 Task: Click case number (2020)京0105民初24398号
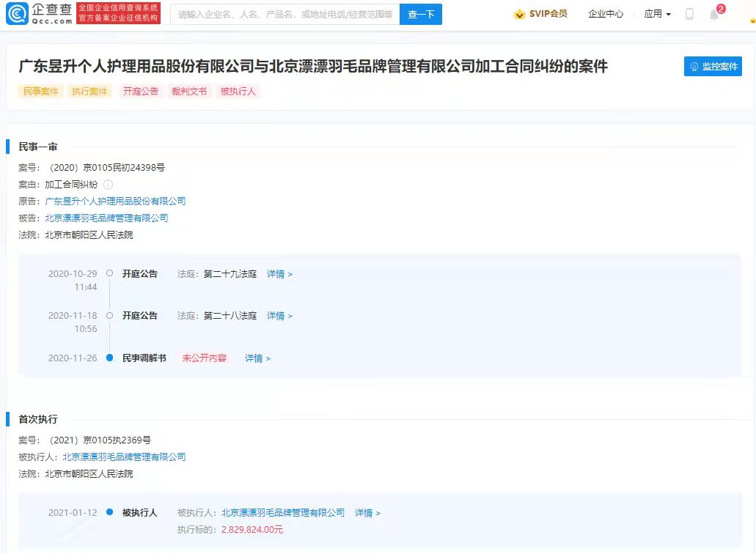(107, 168)
